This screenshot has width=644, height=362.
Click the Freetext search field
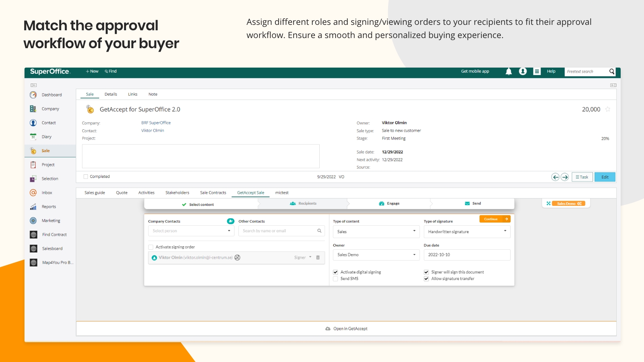[586, 71]
